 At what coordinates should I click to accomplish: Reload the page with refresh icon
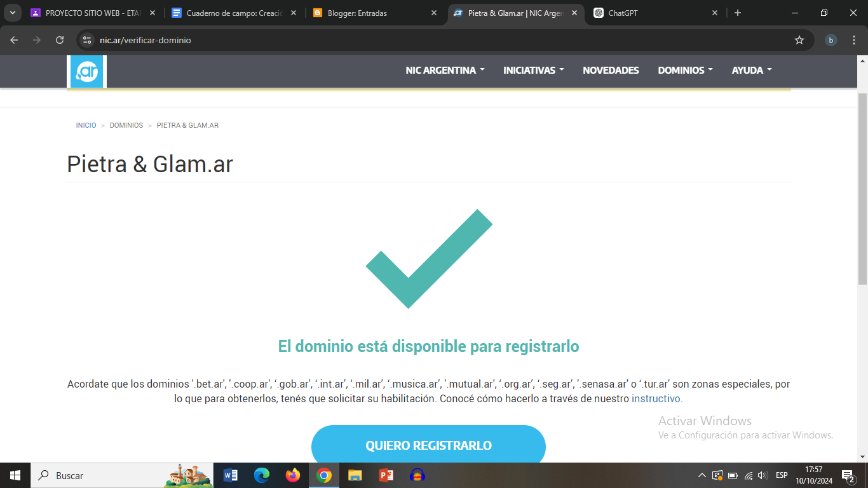(x=60, y=40)
